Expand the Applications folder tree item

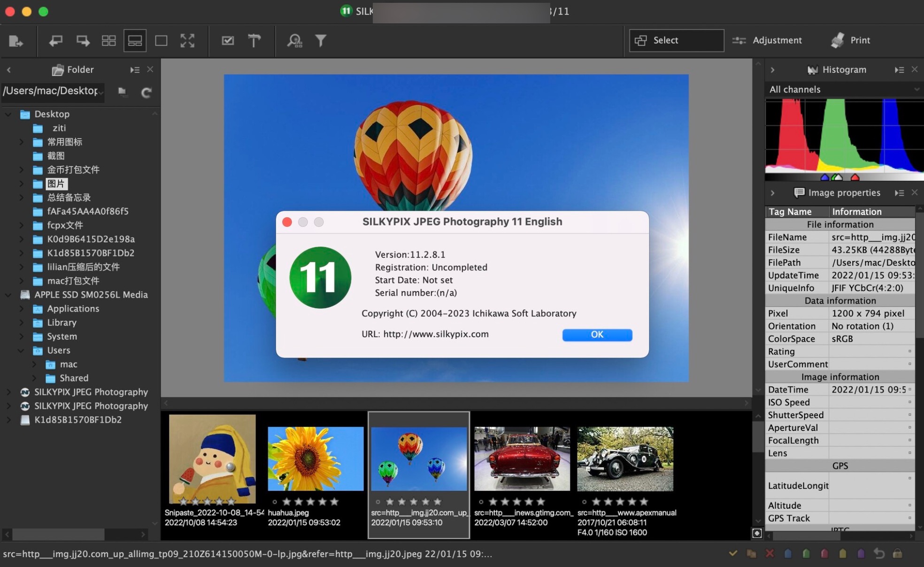(x=23, y=308)
